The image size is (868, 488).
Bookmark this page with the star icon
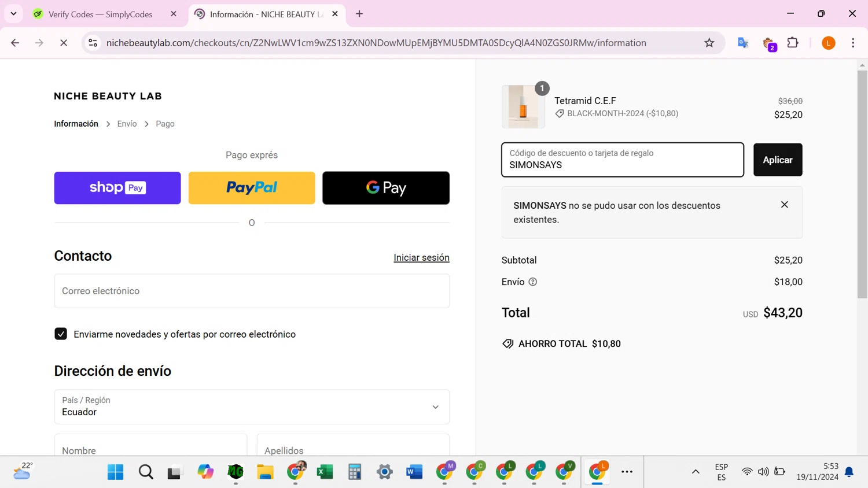tap(709, 43)
